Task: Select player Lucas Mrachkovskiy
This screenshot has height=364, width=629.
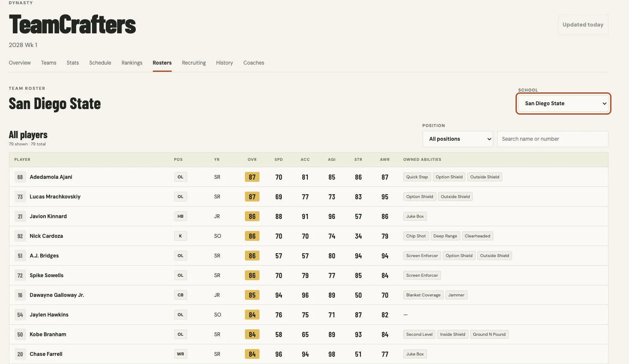Action: pos(55,197)
